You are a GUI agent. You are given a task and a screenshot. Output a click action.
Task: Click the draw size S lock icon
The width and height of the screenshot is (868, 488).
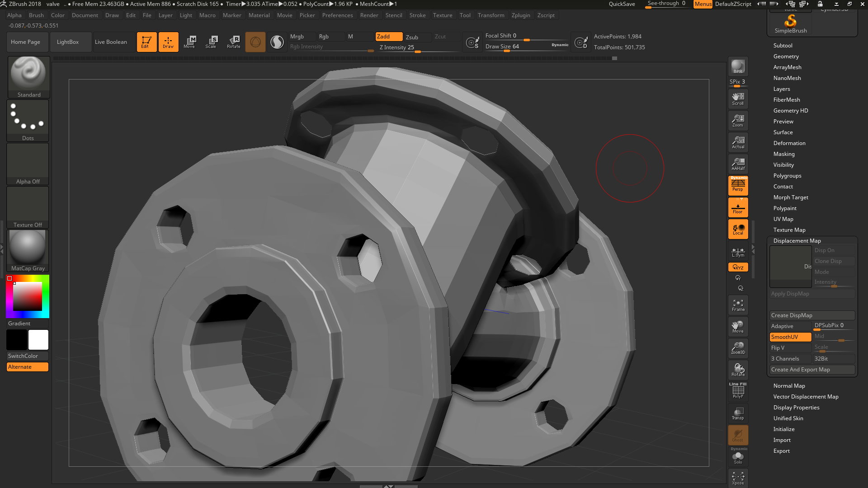(472, 42)
